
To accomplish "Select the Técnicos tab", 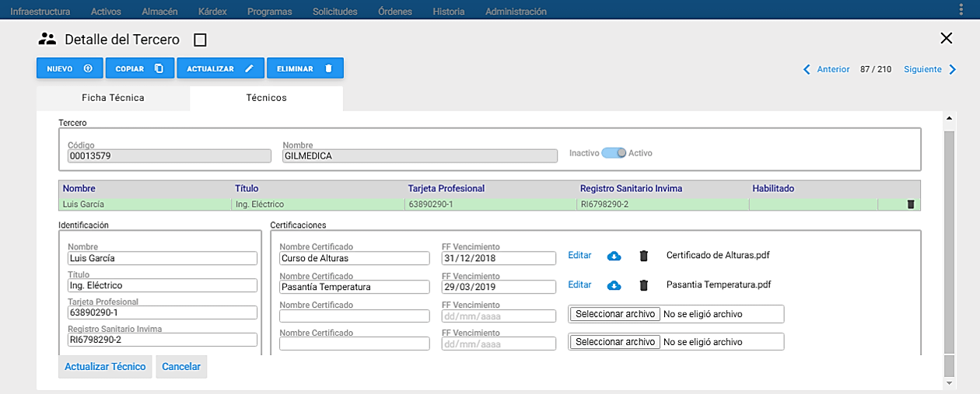I will pyautogui.click(x=267, y=98).
